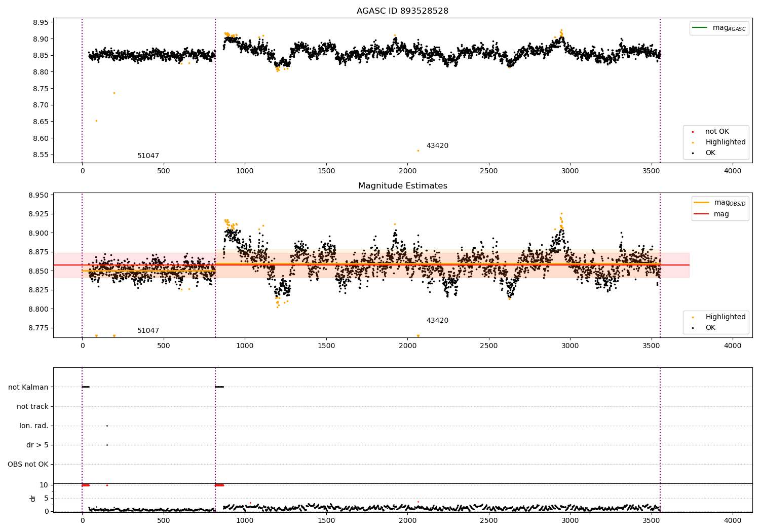Viewport: 760px width, 532px height.
Task: Select the Magnitude Estimates plot title
Action: coord(402,186)
